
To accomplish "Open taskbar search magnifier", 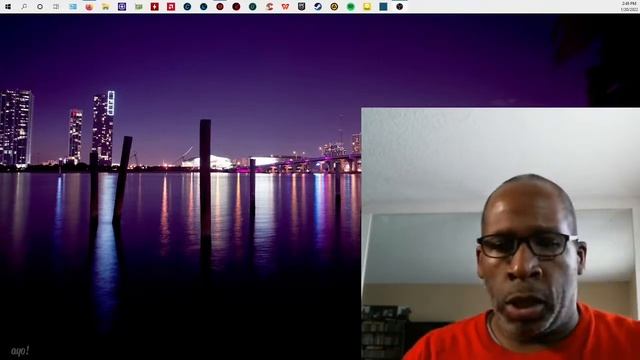I will (x=24, y=7).
